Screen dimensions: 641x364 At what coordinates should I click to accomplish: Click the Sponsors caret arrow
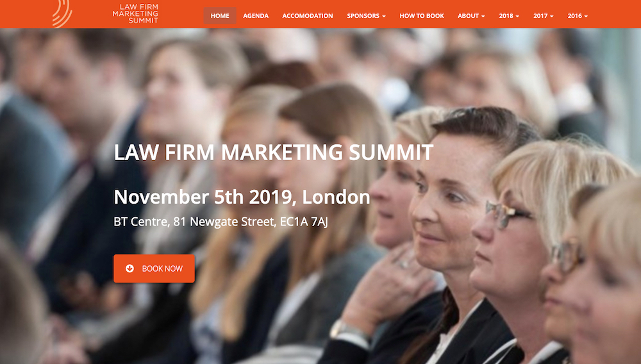384,16
